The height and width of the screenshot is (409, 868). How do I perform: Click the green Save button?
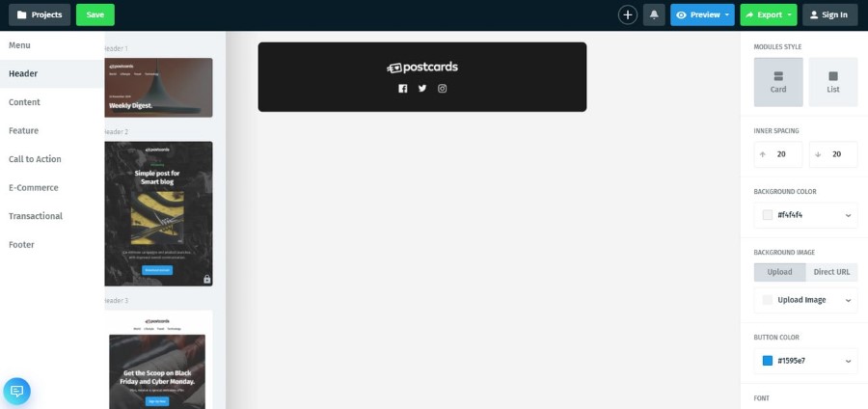pos(95,14)
